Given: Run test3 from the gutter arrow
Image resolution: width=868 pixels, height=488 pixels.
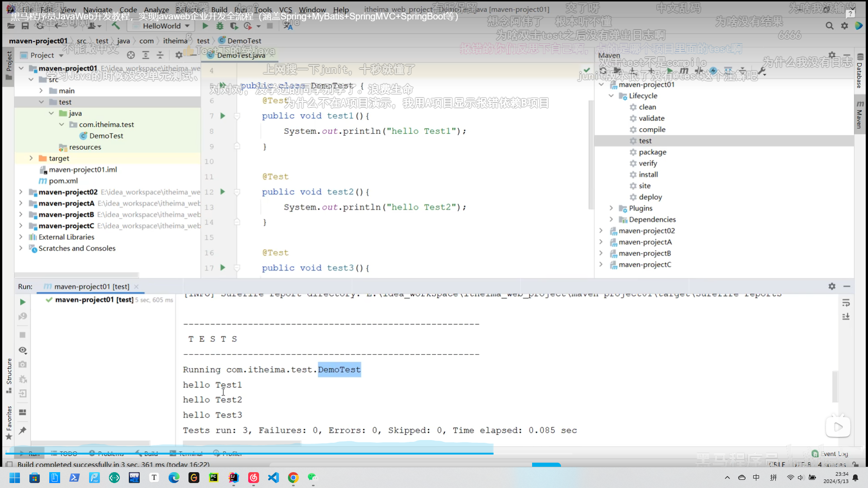Looking at the screenshot, I should pos(222,268).
